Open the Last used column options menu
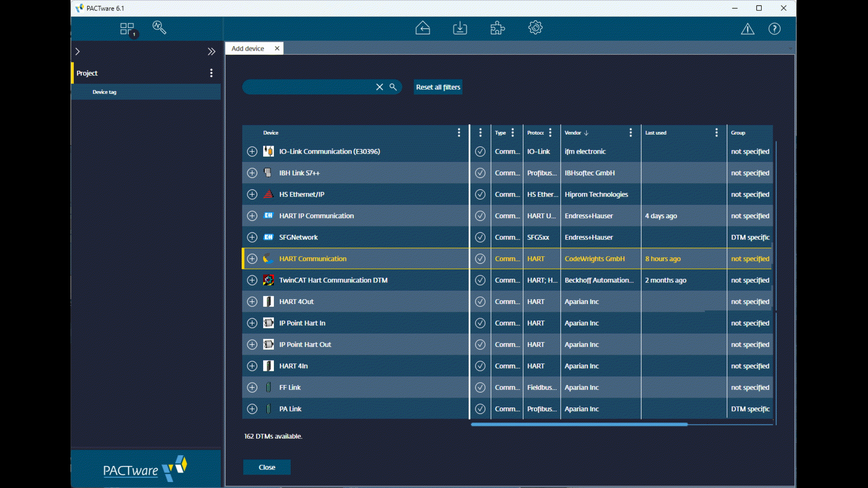The height and width of the screenshot is (488, 868). tap(717, 132)
